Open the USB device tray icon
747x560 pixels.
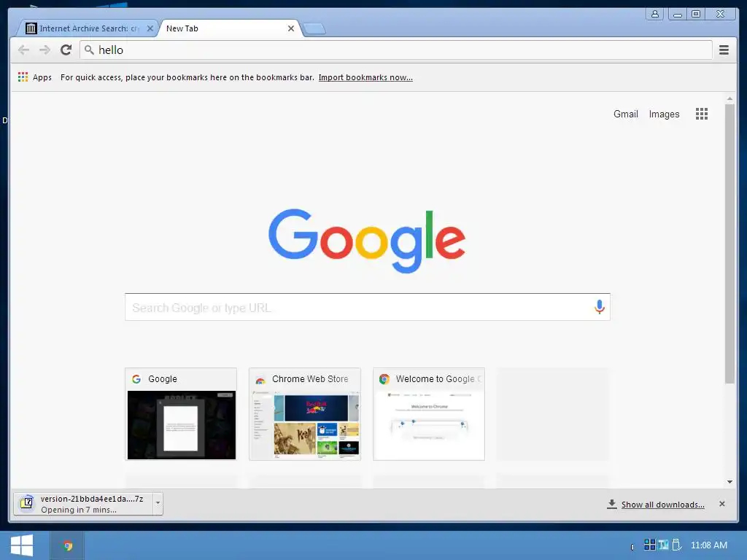[x=676, y=545]
